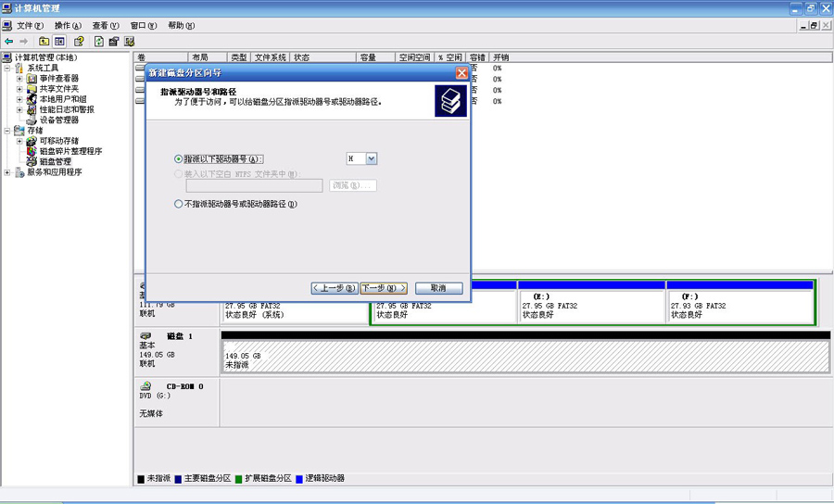Click the blue 逻辑驱动器 legend swatch
The width and height of the screenshot is (834, 504).
pyautogui.click(x=299, y=479)
